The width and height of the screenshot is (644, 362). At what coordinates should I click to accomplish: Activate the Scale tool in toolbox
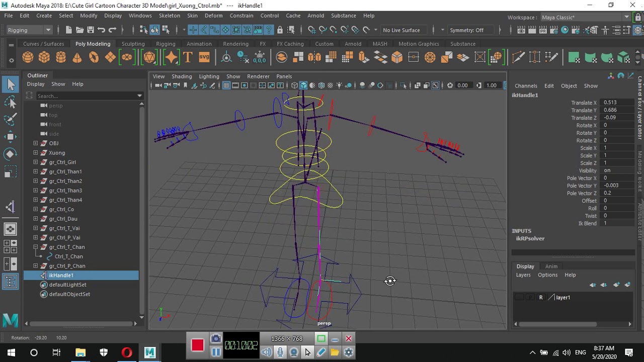(11, 172)
